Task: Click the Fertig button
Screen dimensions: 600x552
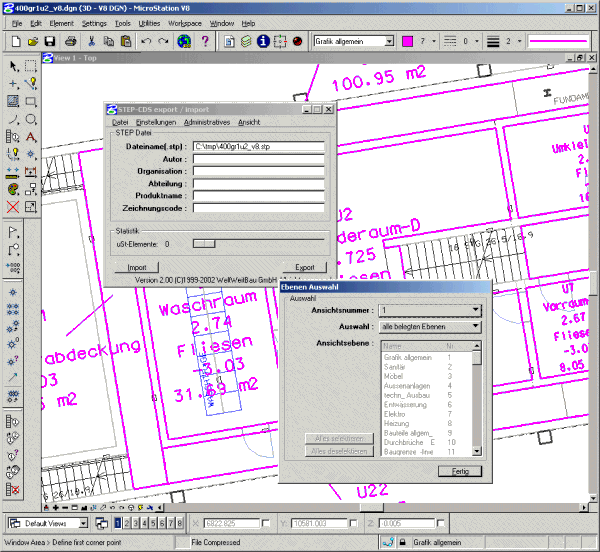Action: pos(460,471)
